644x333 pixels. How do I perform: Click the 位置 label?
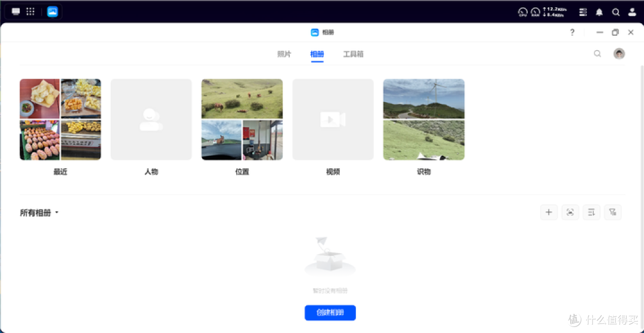(242, 172)
